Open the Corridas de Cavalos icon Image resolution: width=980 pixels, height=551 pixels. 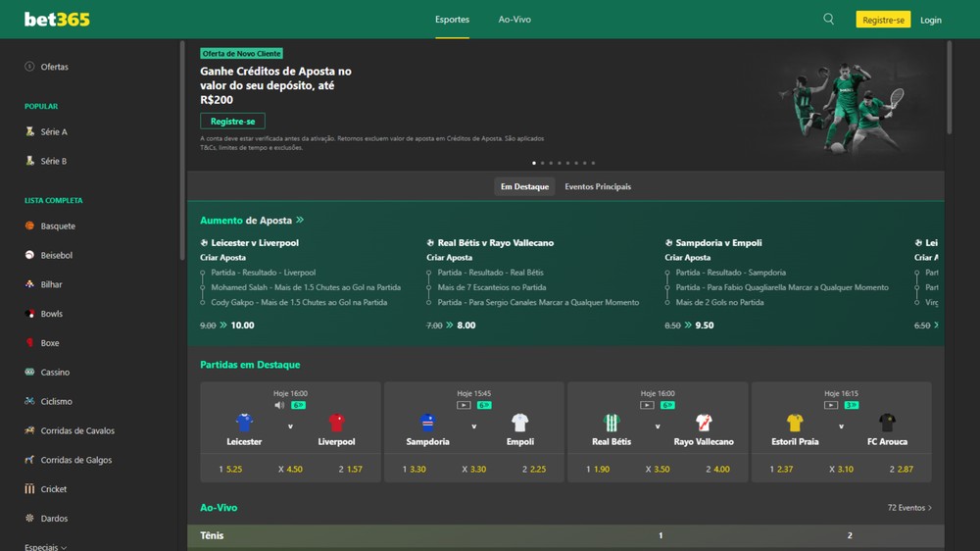pos(29,430)
